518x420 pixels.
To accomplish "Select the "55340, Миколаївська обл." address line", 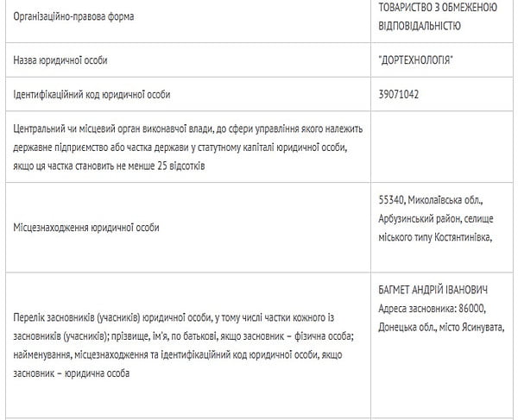I will tap(428, 201).
